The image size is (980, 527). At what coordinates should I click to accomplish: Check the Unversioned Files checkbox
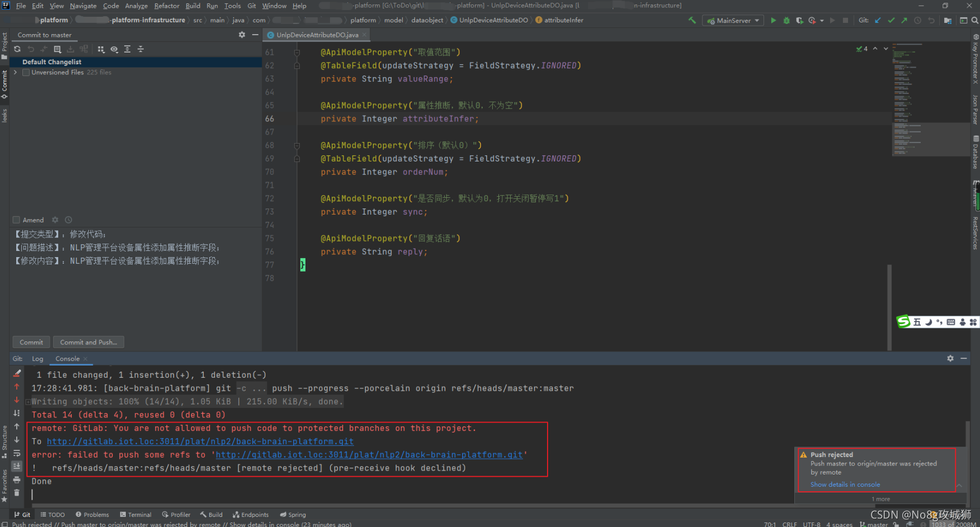click(x=26, y=73)
